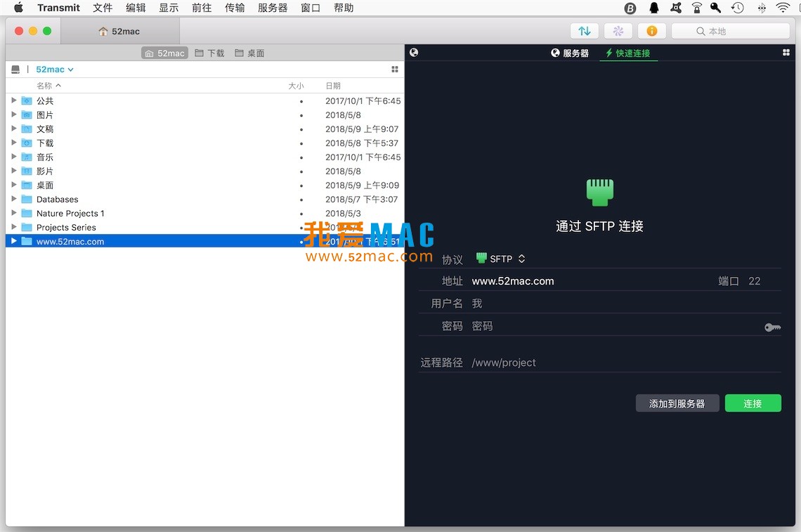Click the Wi-Fi status icon
This screenshot has height=532, width=801.
783,8
